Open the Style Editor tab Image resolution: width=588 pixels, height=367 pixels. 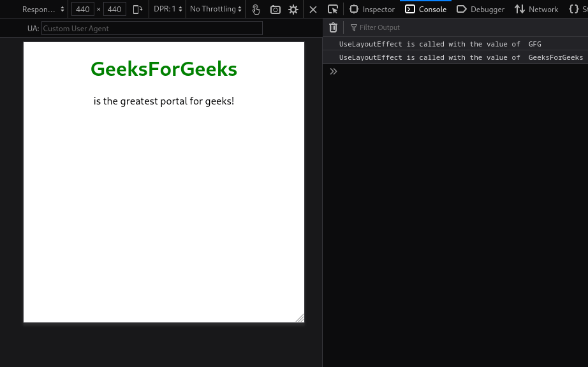tap(577, 10)
